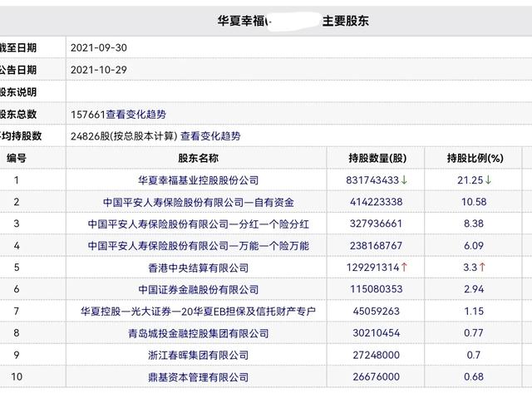Select text 24826股(按总股本计算)
Viewport: 532px width, 398px height.
[x=124, y=136]
